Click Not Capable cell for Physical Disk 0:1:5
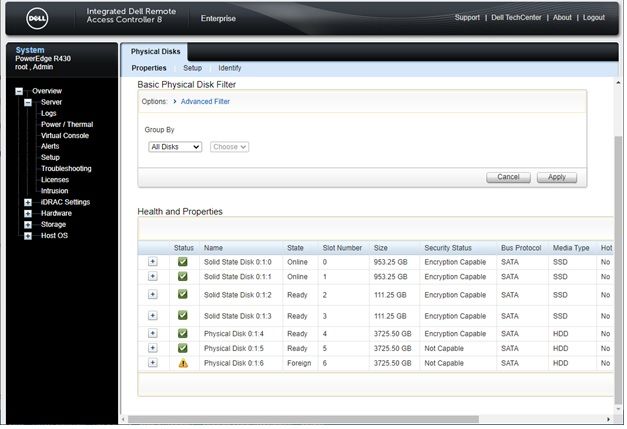627x429 pixels. 444,348
